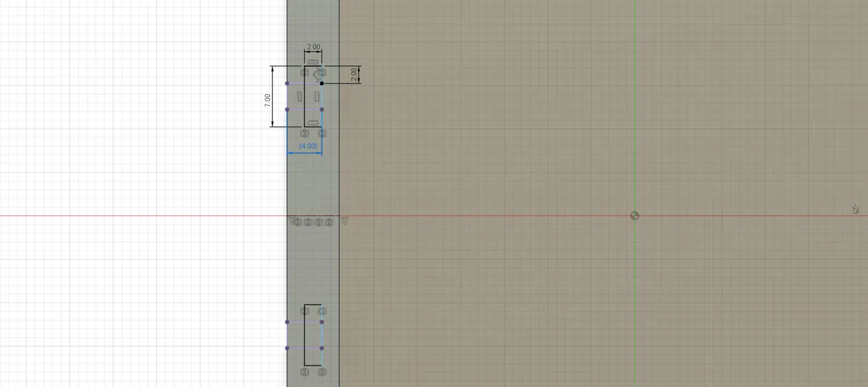Image resolution: width=868 pixels, height=387 pixels.
Task: Select purple point at upper-left of lower rectangle
Action: pos(287,322)
